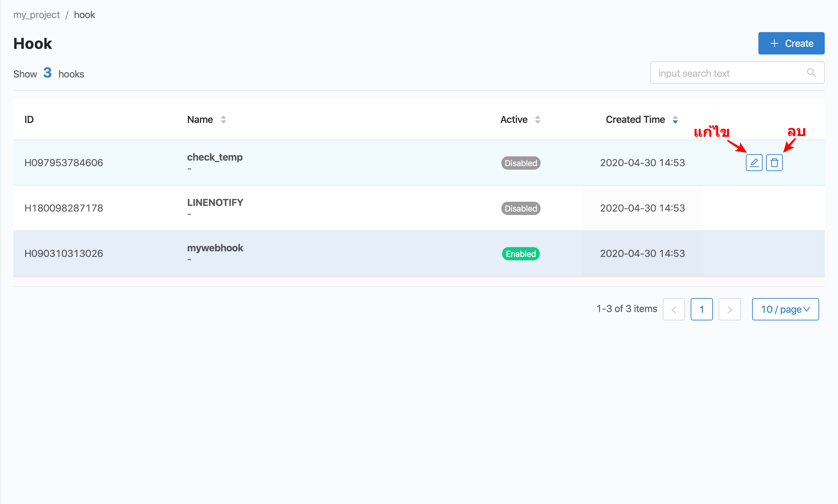Go to the next page arrow
Viewport: 838px width, 504px height.
(729, 309)
